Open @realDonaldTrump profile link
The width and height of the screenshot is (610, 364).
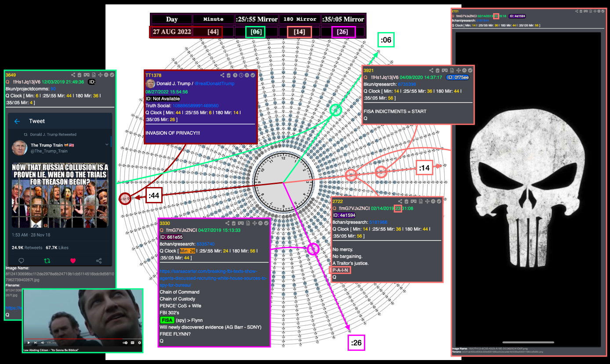[214, 83]
